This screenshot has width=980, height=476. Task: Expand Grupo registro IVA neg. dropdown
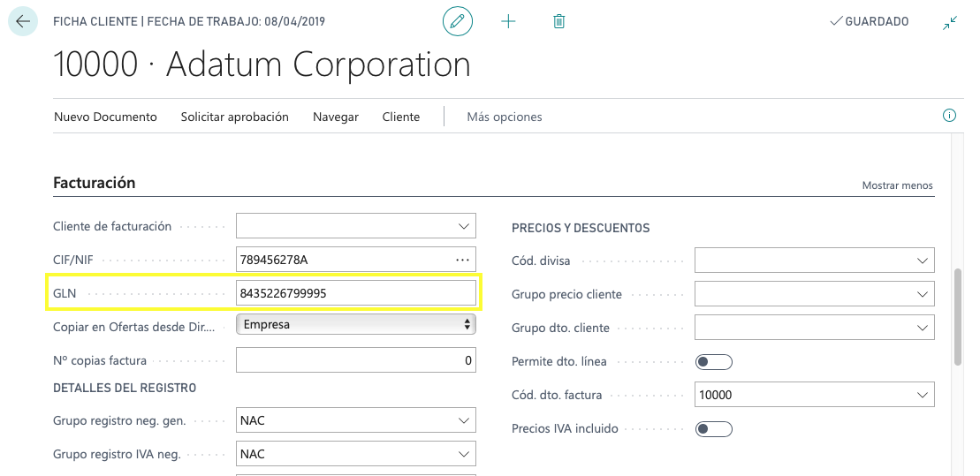coord(463,454)
